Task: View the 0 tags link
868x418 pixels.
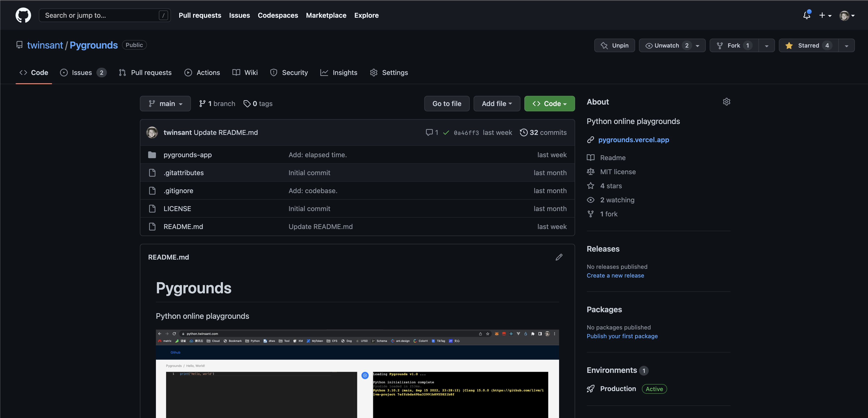Action: 258,104
